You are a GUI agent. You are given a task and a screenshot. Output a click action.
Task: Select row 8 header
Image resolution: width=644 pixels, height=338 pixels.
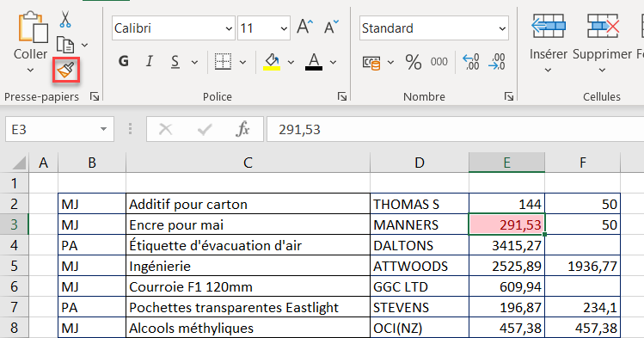15,328
